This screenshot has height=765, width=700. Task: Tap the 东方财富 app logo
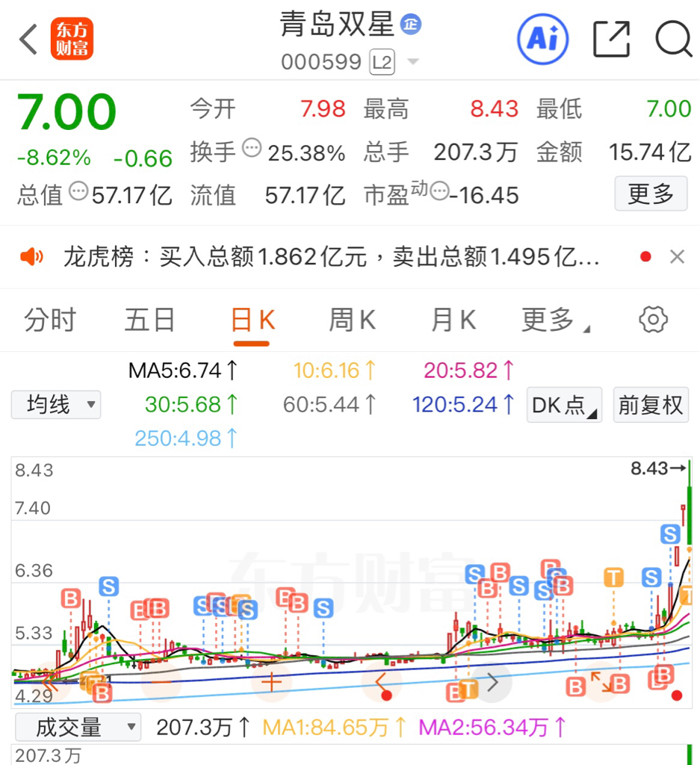click(x=72, y=39)
